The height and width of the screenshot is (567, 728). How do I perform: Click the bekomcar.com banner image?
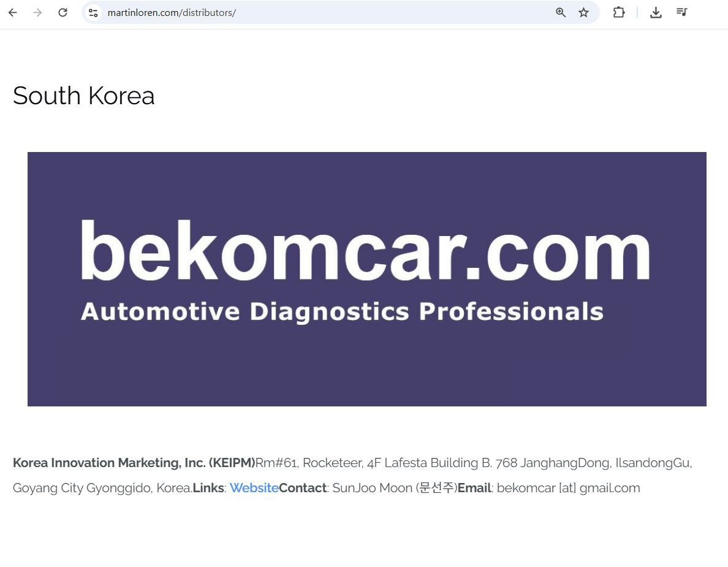pos(366,279)
